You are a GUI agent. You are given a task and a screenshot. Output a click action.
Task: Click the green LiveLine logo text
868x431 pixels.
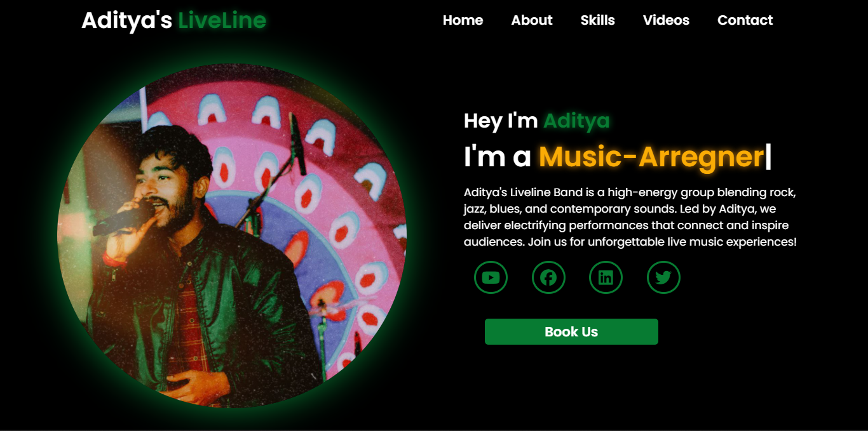(222, 20)
